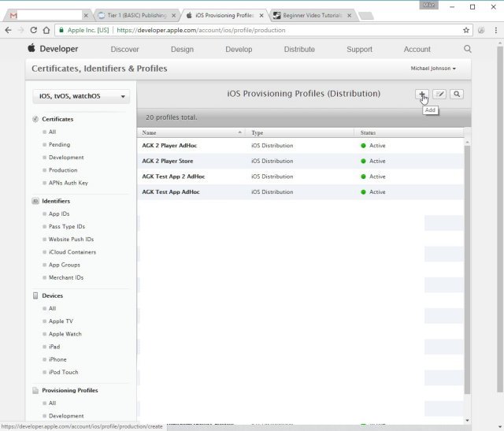Screen dimensions: 504x431
Task: Click the Apple Developer logo
Action: (54, 49)
